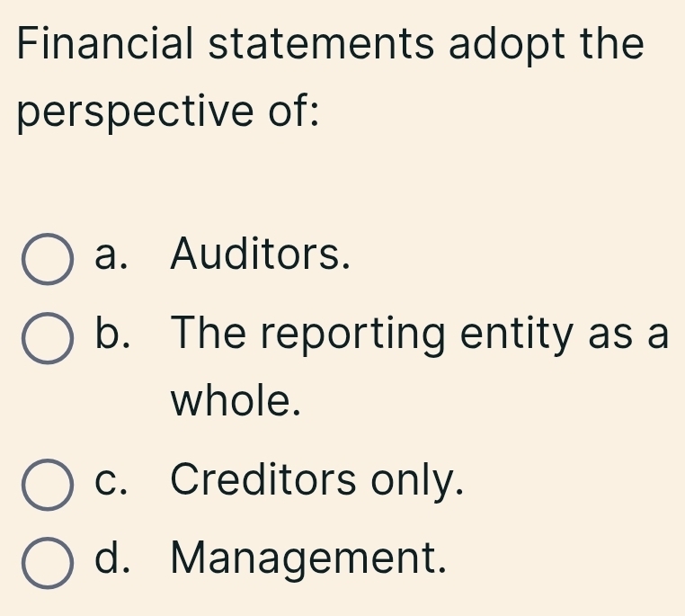Click 'The reporting entity as a' answer line
This screenshot has width=685, height=616.
click(420, 335)
